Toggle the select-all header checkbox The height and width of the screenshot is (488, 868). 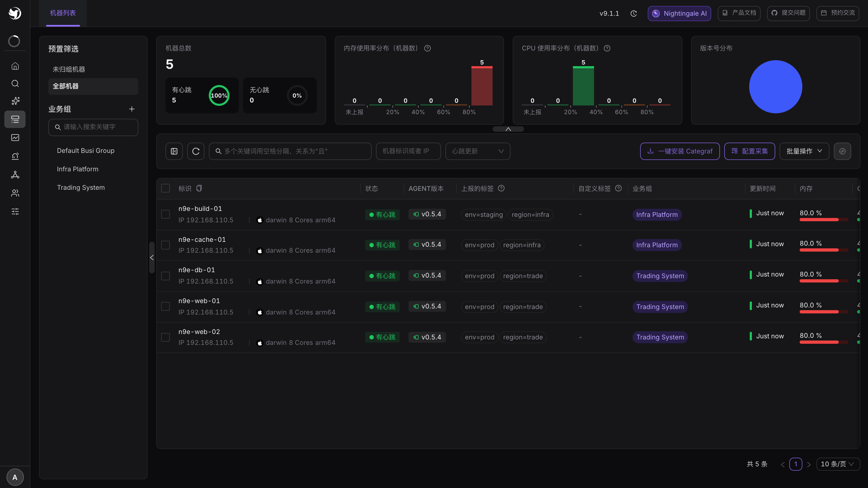tap(165, 188)
